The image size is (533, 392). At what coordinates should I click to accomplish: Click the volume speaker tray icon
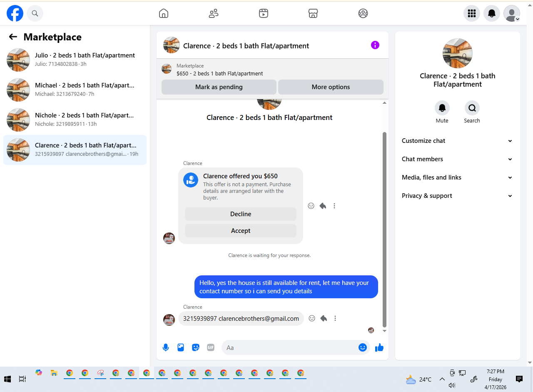pyautogui.click(x=452, y=385)
